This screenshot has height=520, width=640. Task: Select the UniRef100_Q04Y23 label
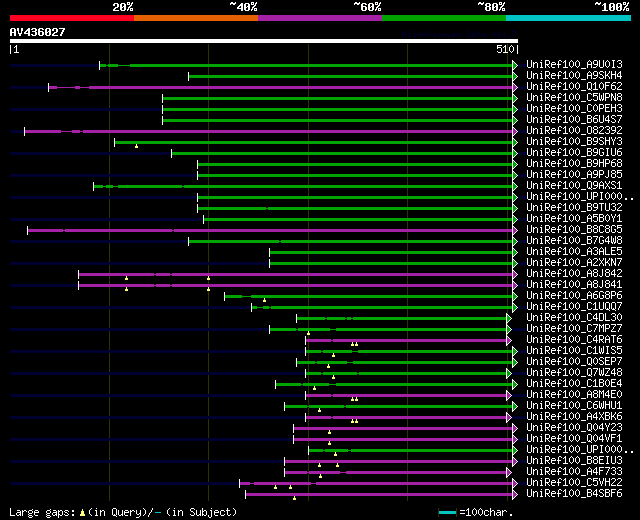coord(574,428)
